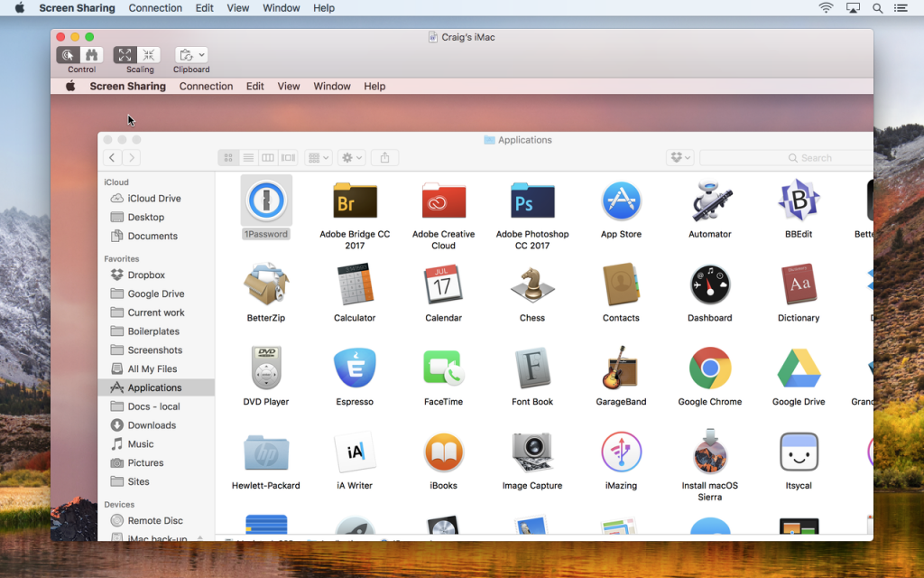Open the Calendar app icon
Screen dimensions: 924x578
444,284
